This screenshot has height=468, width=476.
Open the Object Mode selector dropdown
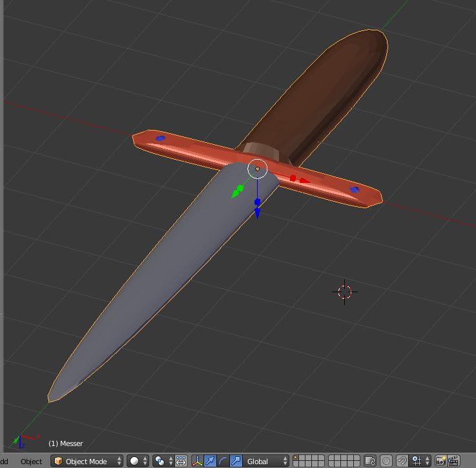pos(87,461)
